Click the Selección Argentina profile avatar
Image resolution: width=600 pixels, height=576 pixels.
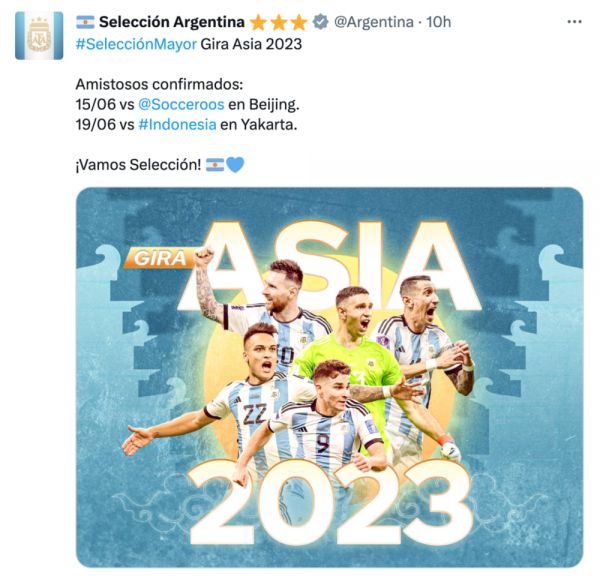39,36
